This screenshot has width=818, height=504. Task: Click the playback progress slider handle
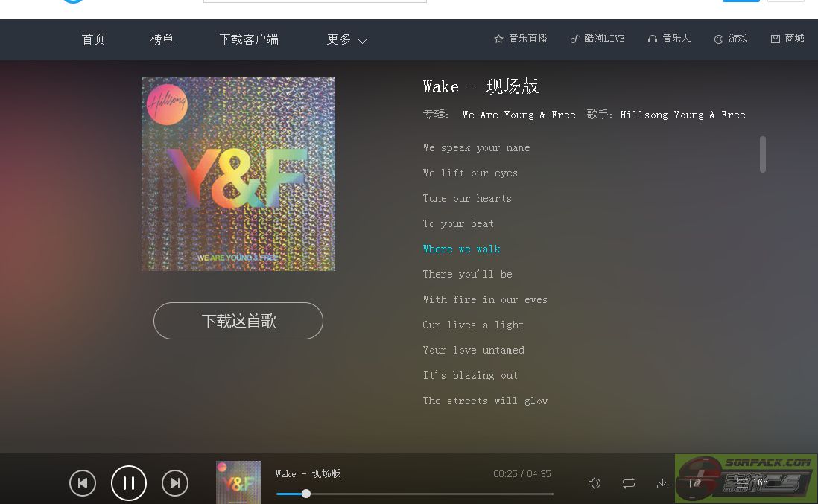pyautogui.click(x=306, y=494)
